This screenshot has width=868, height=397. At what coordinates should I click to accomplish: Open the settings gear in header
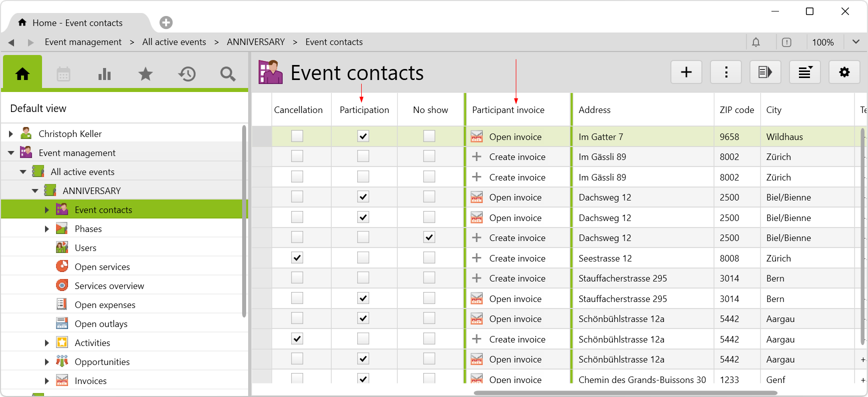[x=844, y=72]
